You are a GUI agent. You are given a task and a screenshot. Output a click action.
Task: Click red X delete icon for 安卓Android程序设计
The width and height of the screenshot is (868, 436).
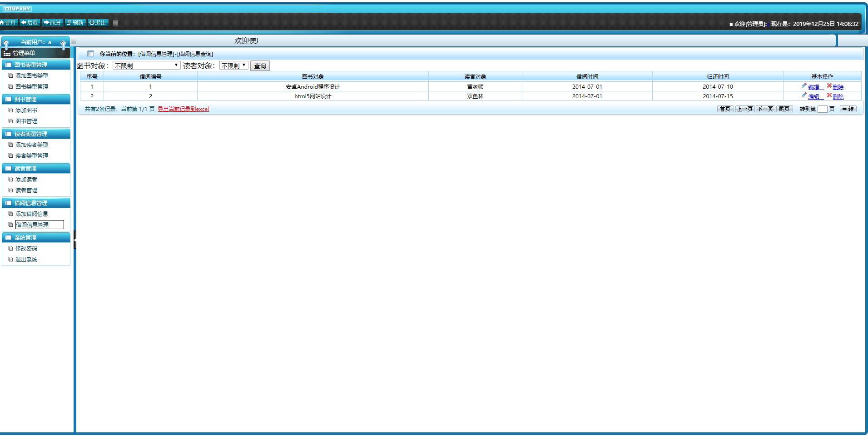829,86
